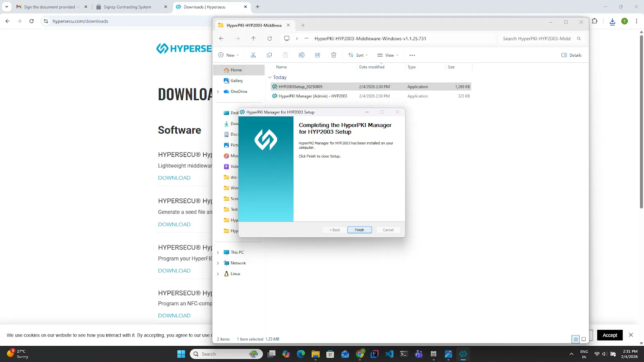Click the Explorer address bar path text

[370, 39]
